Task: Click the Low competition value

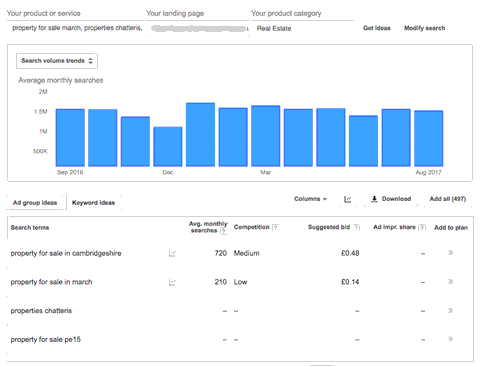Action: click(240, 282)
